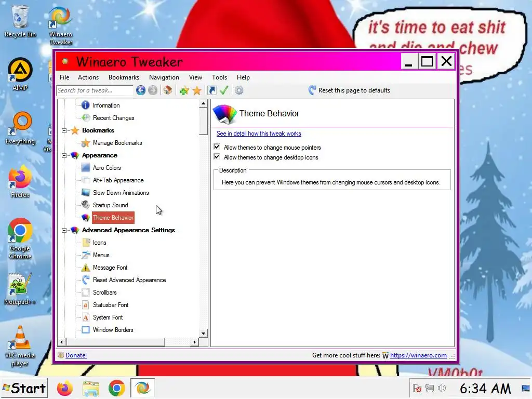532x399 pixels.
Task: Click the Search for a tweak field
Action: tap(95, 90)
